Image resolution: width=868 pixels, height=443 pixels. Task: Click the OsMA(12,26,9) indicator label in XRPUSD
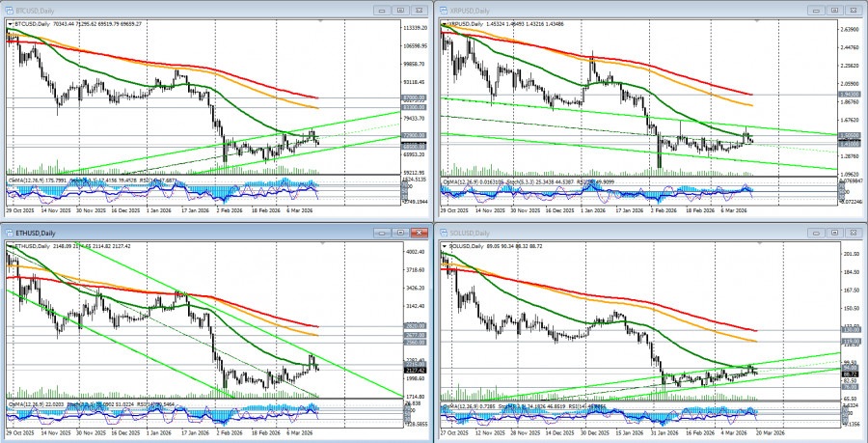click(461, 181)
